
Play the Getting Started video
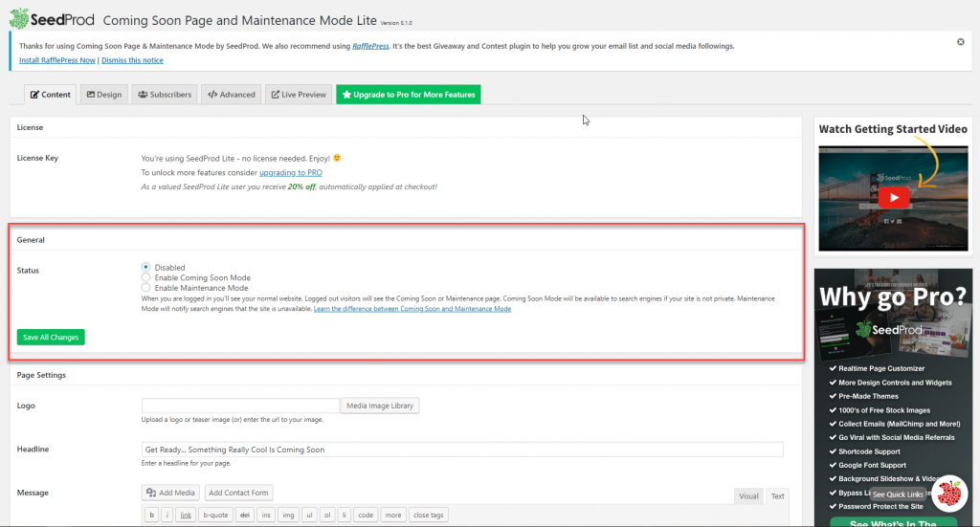tap(893, 197)
